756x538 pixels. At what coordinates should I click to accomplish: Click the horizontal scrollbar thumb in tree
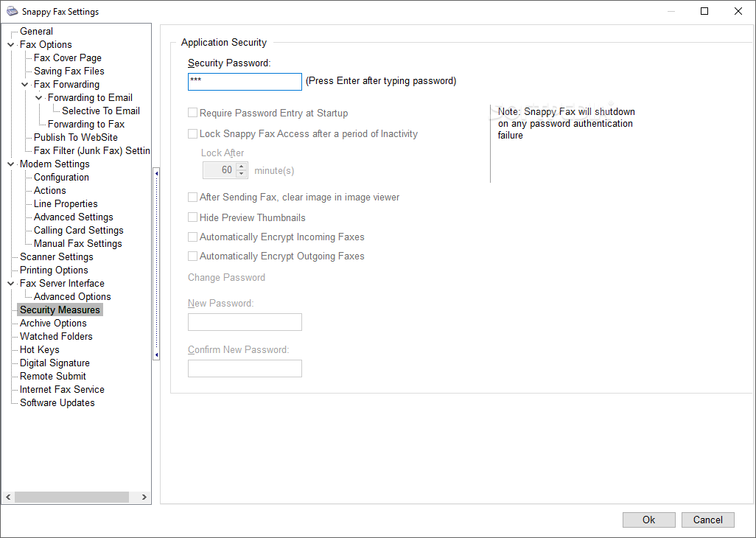[x=71, y=497]
